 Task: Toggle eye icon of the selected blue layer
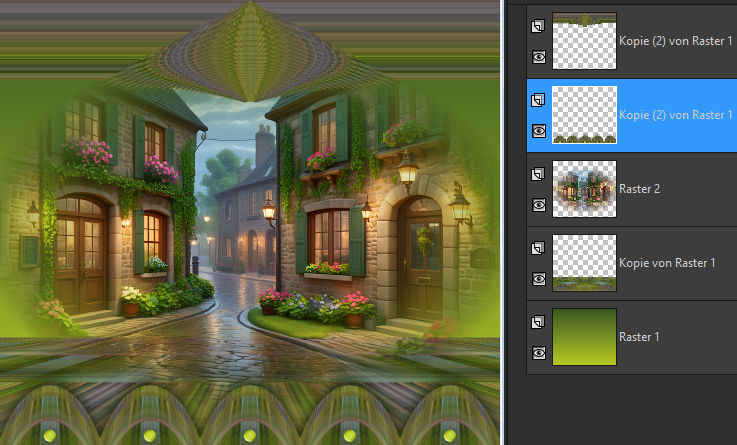(539, 131)
